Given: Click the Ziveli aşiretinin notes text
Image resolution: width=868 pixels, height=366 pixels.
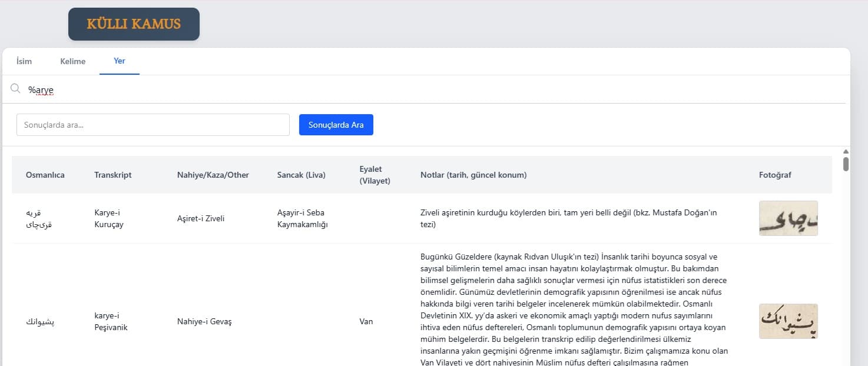Looking at the screenshot, I should pyautogui.click(x=569, y=218).
